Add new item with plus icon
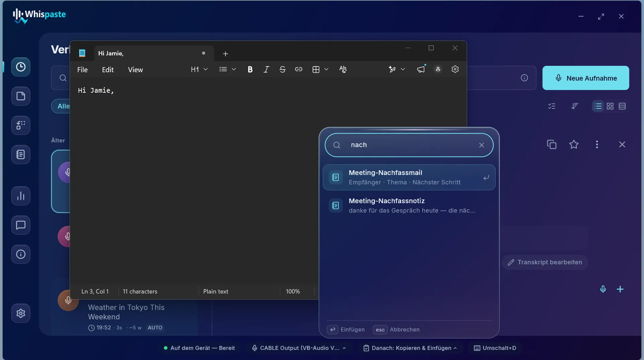 [620, 289]
